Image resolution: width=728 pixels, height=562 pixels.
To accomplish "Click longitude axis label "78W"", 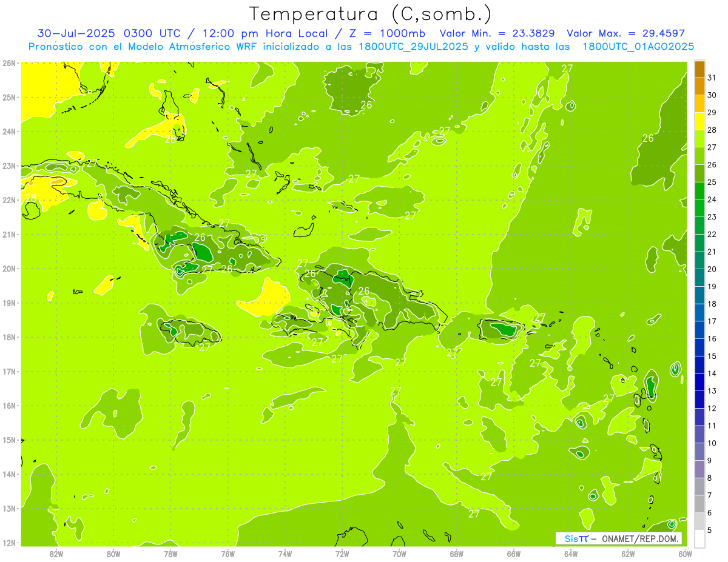I will [170, 554].
